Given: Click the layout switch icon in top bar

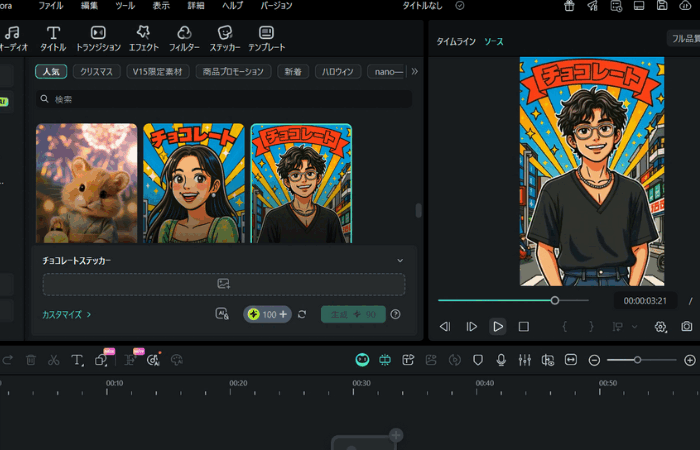Looking at the screenshot, I should pos(639,6).
